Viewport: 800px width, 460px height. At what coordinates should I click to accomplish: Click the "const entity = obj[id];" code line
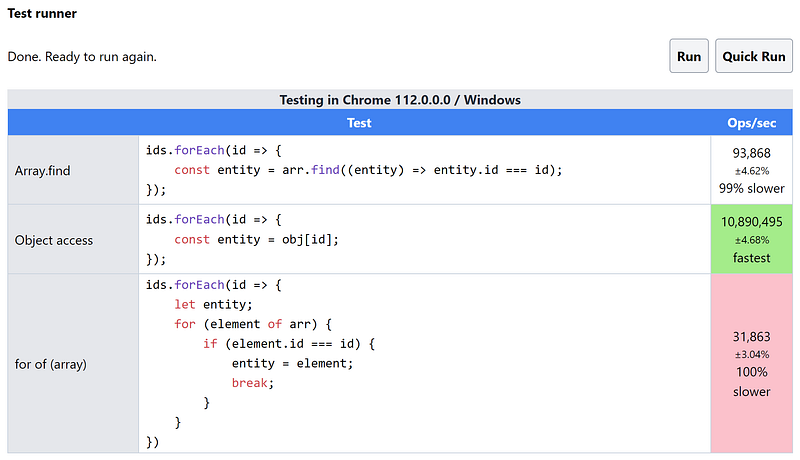click(256, 239)
